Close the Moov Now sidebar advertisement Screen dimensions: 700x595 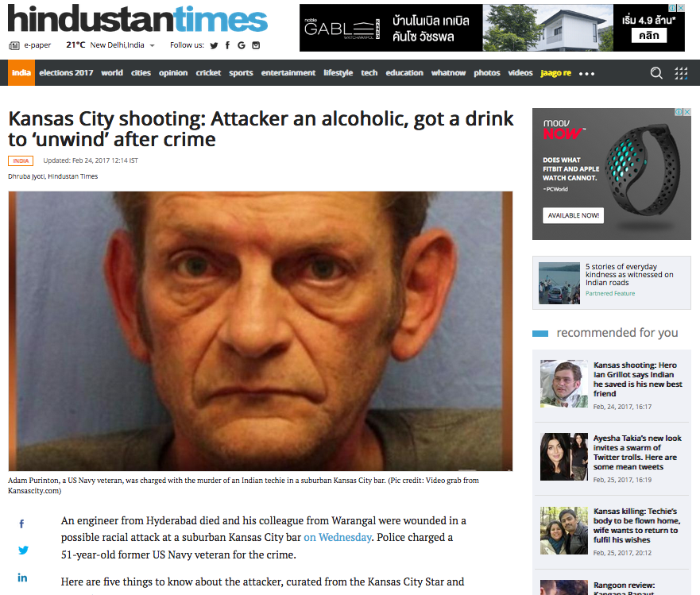[687, 111]
